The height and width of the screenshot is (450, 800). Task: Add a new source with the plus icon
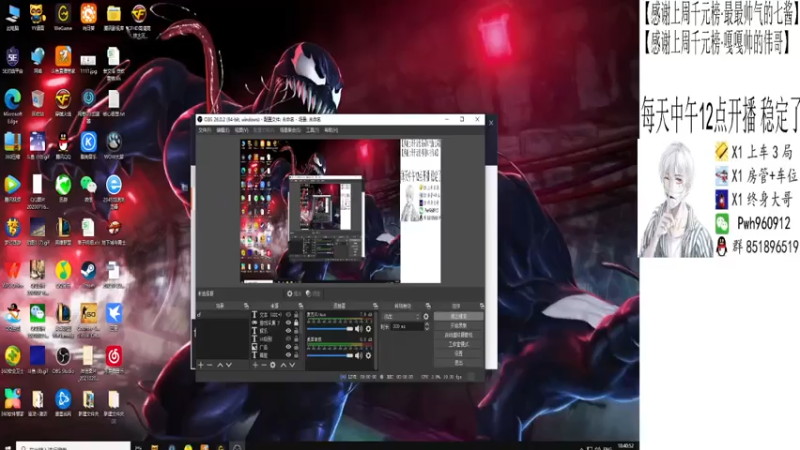[x=255, y=365]
